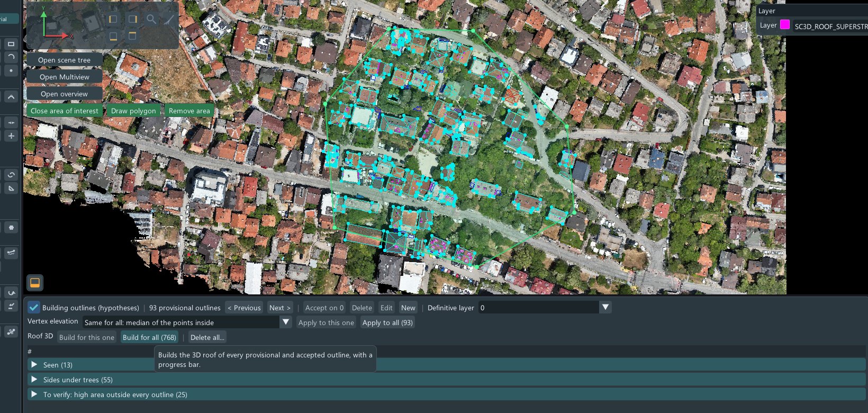This screenshot has height=413, width=868.
Task: Click the plus icon in left toolbar
Action: (11, 136)
